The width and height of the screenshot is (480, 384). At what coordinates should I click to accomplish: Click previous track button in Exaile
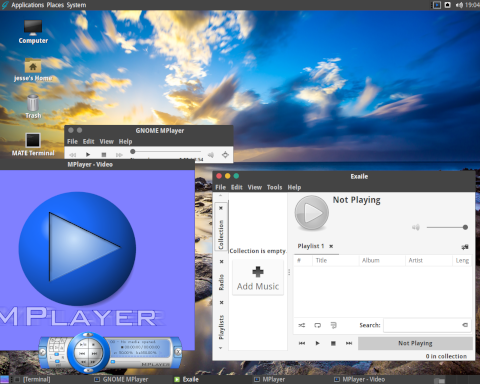tap(302, 343)
